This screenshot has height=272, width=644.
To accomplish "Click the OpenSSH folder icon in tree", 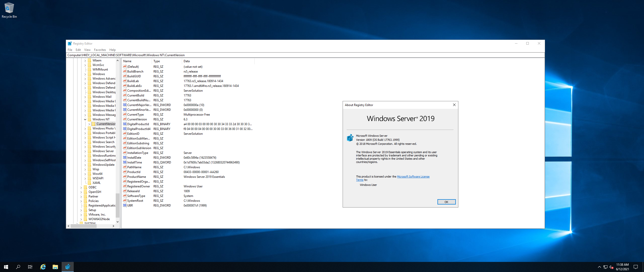I will click(85, 192).
